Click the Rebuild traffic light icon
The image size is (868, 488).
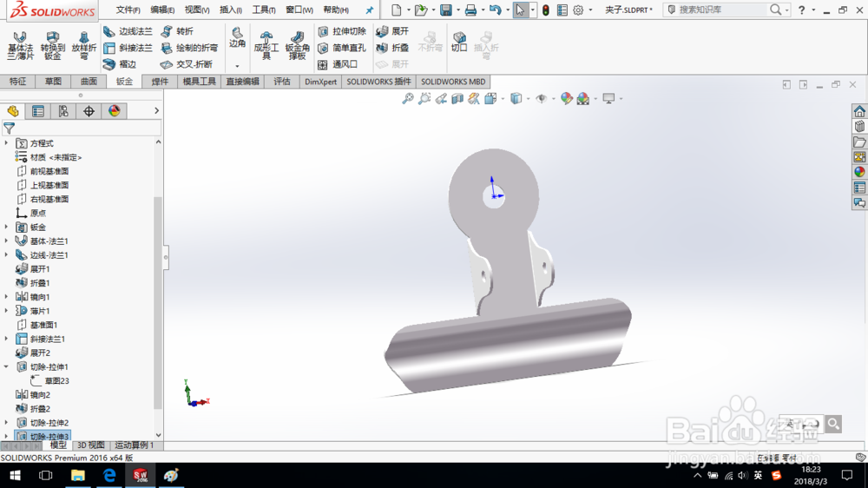[546, 10]
